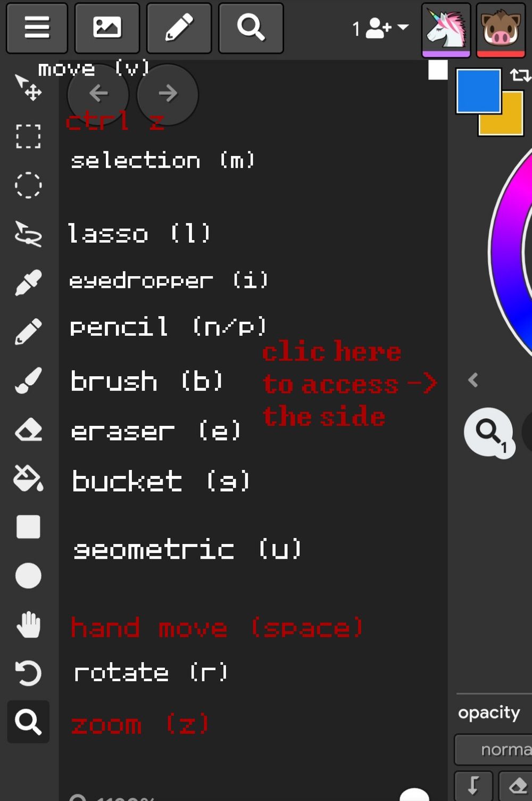Open the hamburger main menu

(x=37, y=28)
